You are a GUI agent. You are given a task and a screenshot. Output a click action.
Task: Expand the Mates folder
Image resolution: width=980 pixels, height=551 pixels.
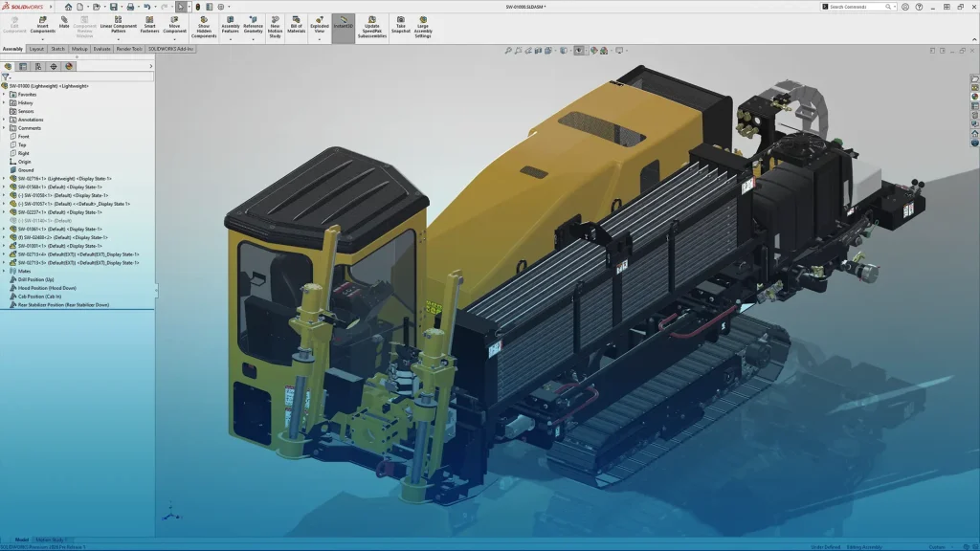pyautogui.click(x=6, y=271)
